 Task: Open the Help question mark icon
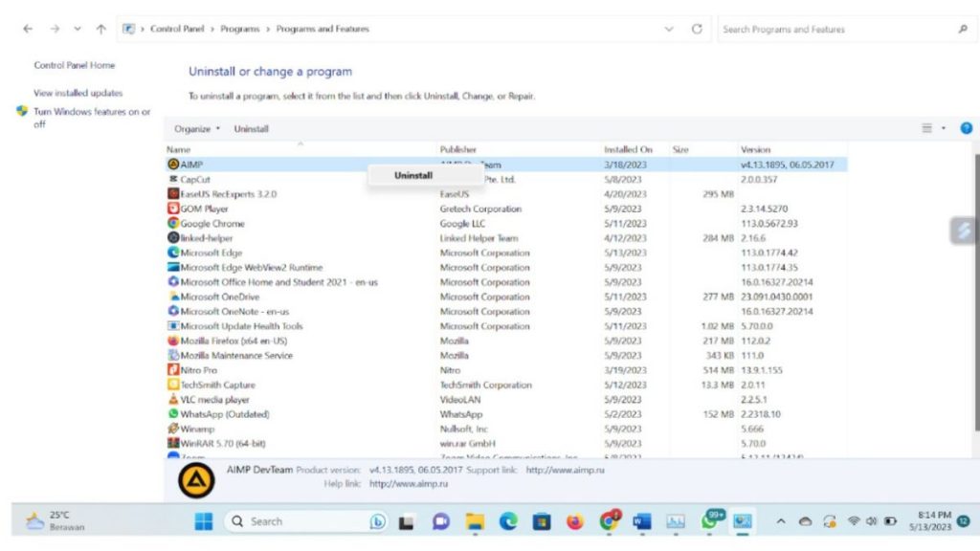(967, 128)
